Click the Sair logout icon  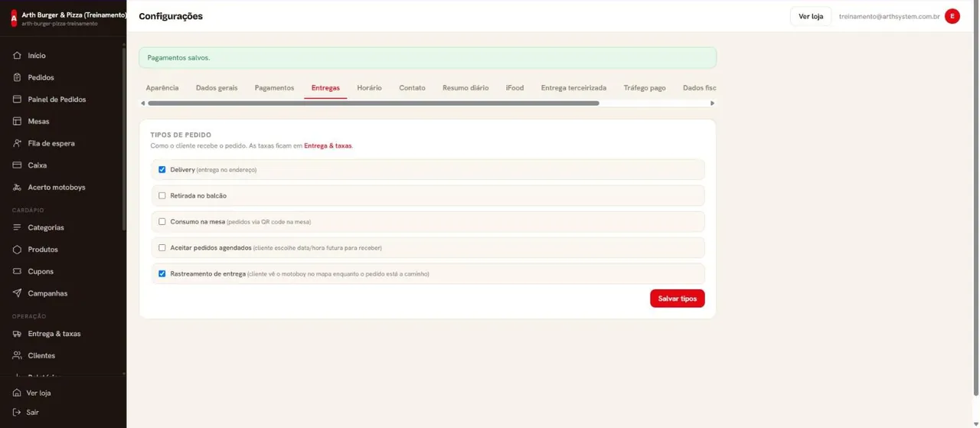[17, 413]
